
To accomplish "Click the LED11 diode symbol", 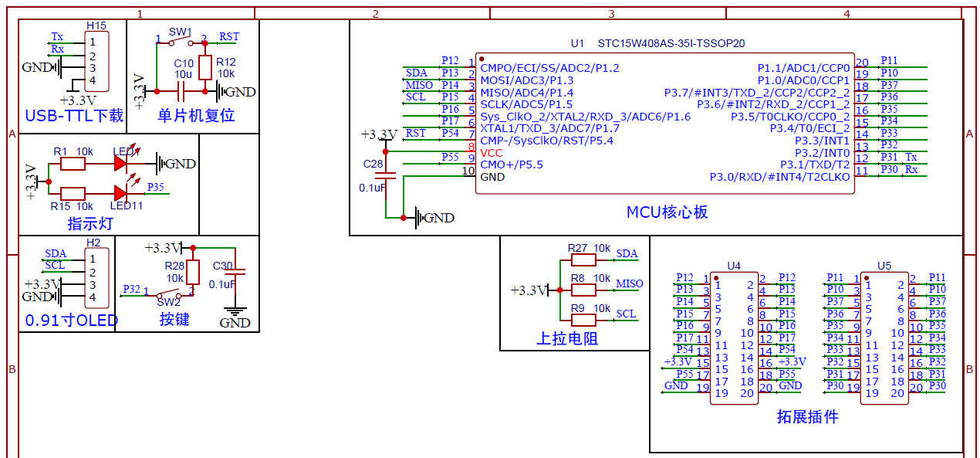I will [x=120, y=193].
